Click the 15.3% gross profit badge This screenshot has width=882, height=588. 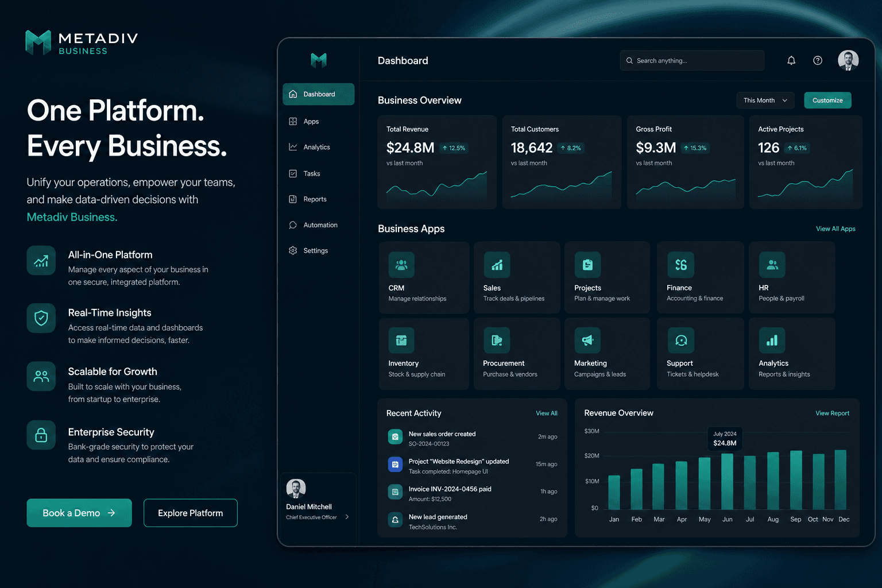click(x=695, y=148)
